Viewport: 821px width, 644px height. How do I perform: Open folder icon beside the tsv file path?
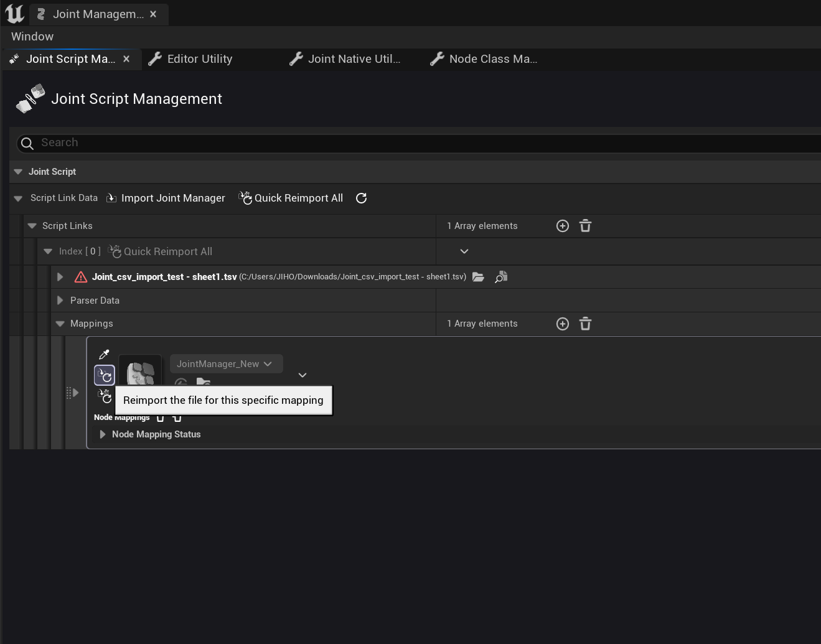tap(478, 277)
